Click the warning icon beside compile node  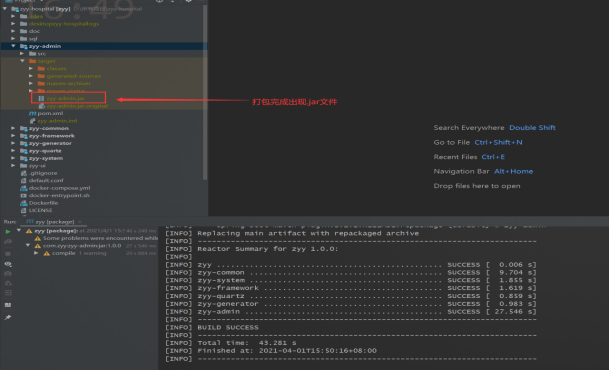click(46, 253)
